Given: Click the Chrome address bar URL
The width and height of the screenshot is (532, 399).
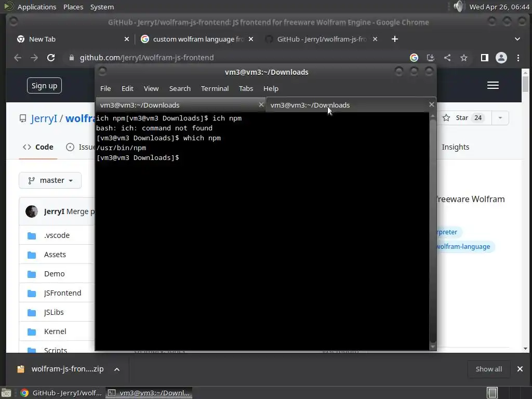Looking at the screenshot, I should point(147,58).
